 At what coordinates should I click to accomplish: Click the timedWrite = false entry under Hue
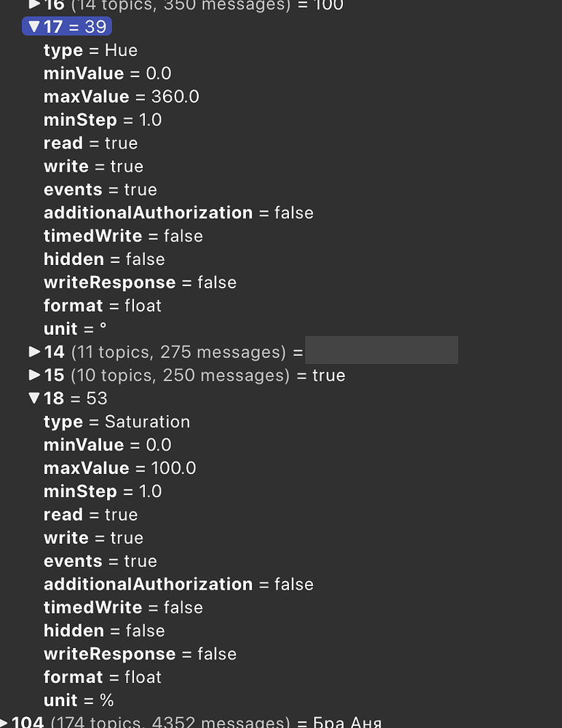pos(124,236)
